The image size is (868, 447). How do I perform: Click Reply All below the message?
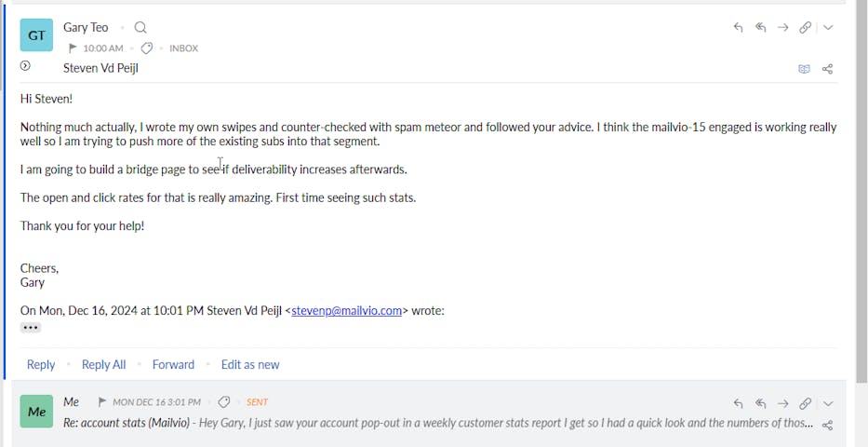point(103,364)
